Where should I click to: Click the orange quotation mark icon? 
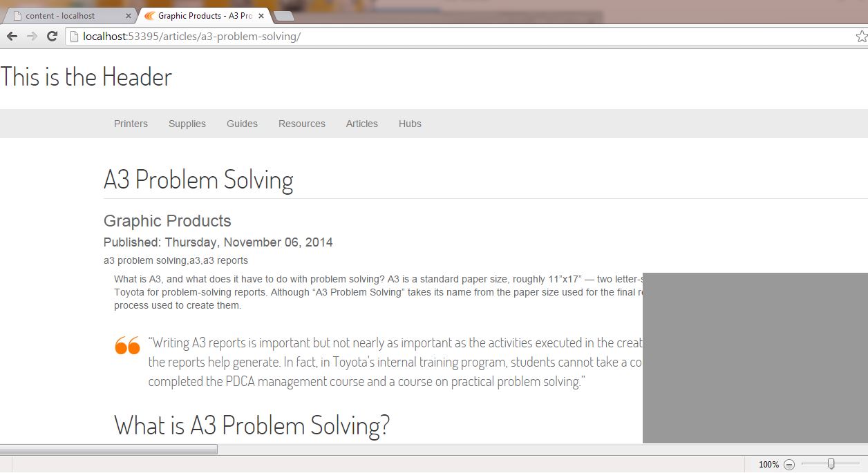coord(127,345)
